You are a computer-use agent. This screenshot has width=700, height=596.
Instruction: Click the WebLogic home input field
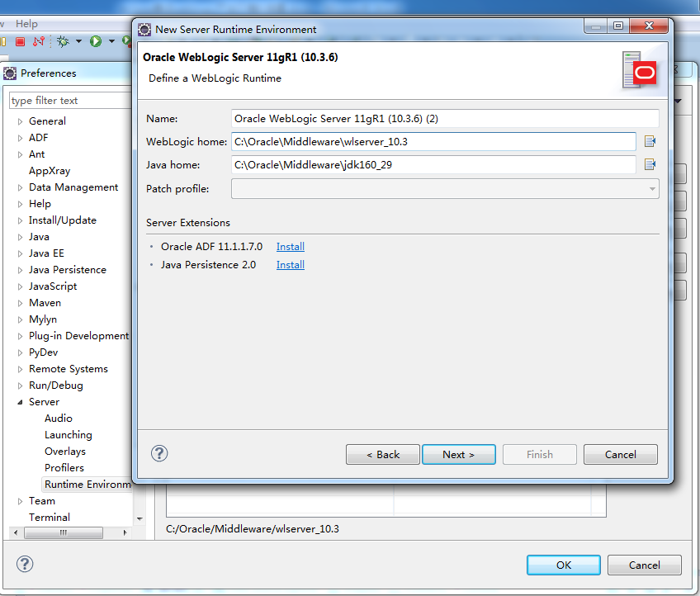433,141
